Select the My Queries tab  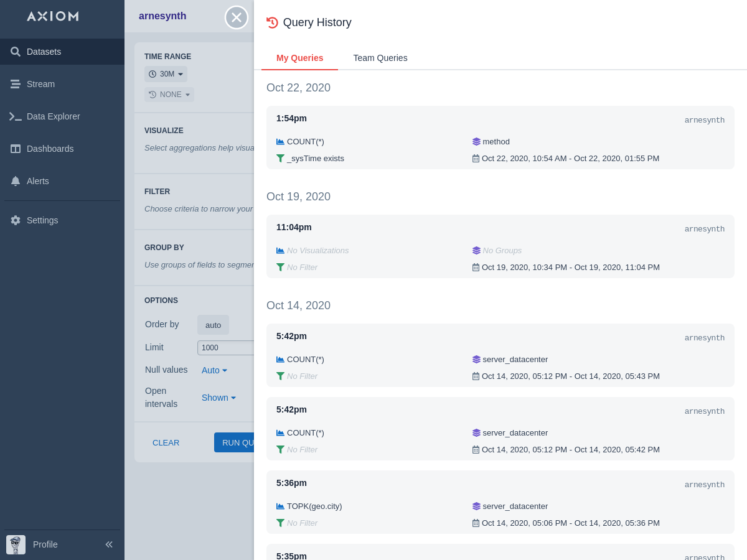coord(299,58)
